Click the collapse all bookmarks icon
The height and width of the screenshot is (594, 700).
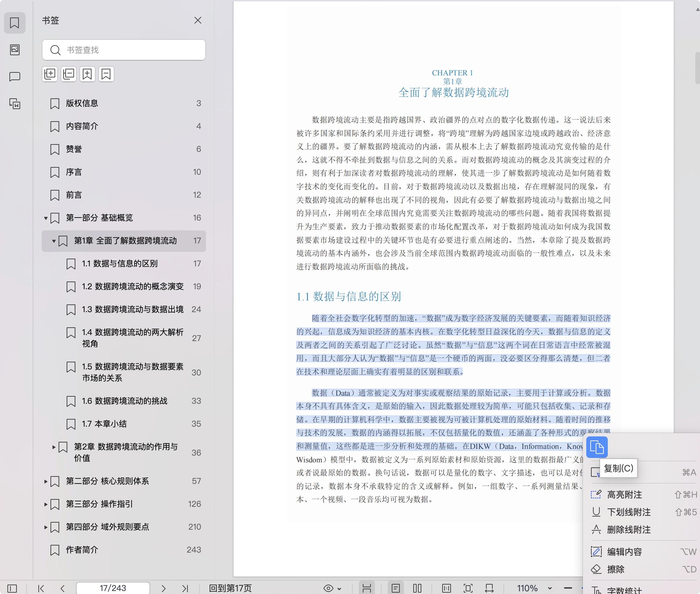point(69,74)
